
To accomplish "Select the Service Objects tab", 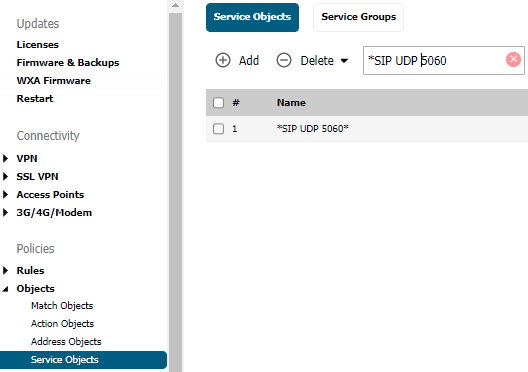I will pos(252,17).
